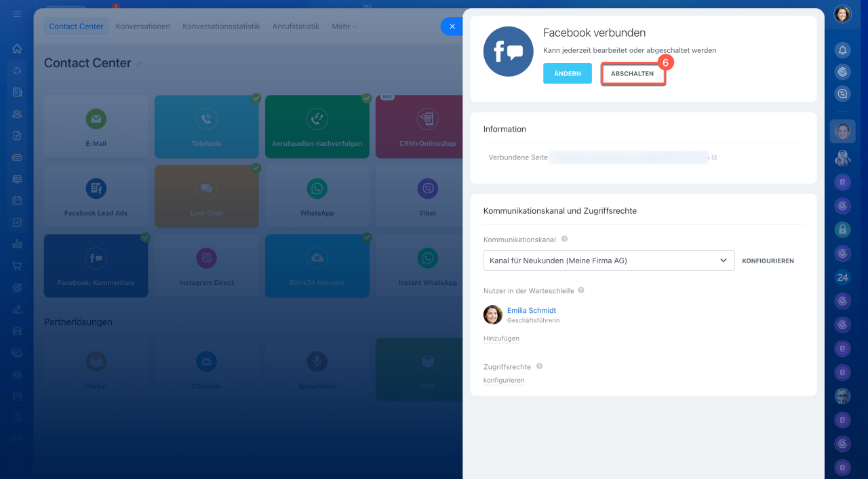
Task: Go to the home icon in sidebar
Action: [x=17, y=49]
